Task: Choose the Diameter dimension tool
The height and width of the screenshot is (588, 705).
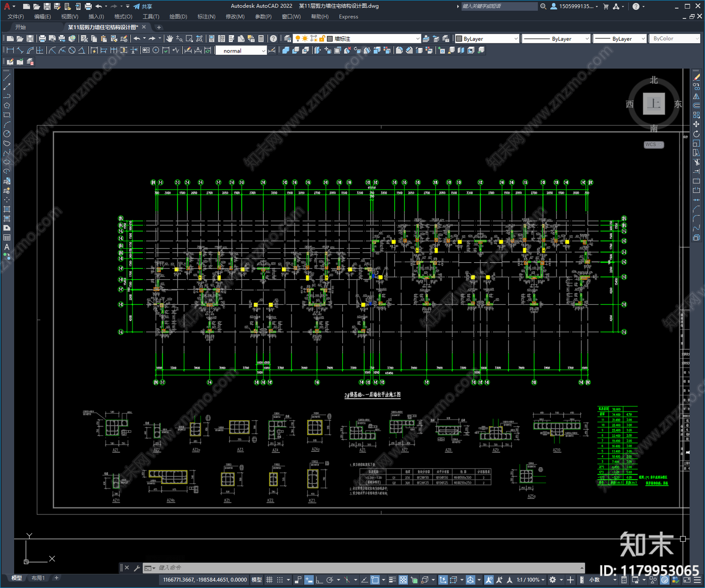Action: pyautogui.click(x=72, y=50)
